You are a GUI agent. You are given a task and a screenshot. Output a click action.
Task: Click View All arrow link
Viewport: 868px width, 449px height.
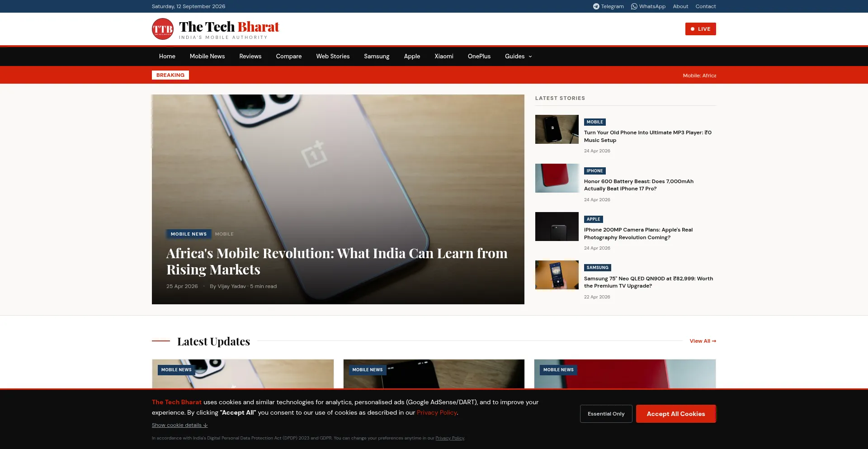(x=703, y=341)
